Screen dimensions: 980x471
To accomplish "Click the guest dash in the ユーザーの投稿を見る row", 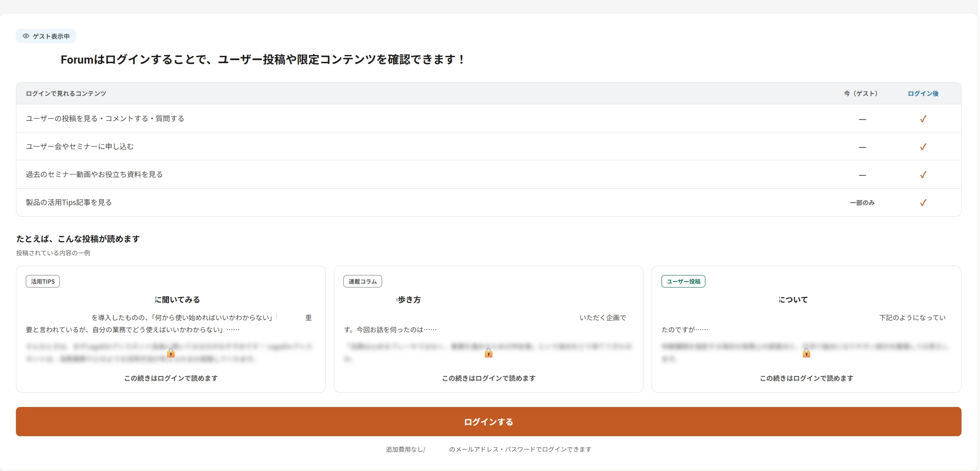I will pyautogui.click(x=862, y=119).
